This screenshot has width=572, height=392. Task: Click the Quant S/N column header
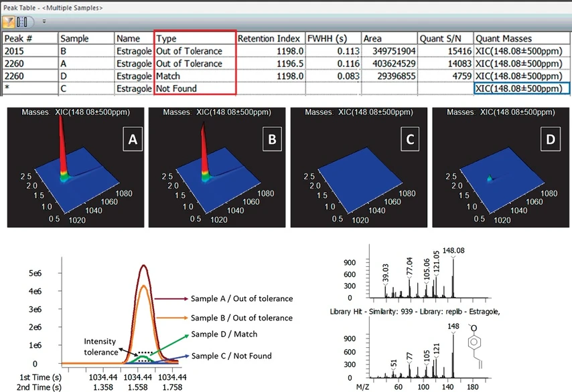[x=445, y=38]
